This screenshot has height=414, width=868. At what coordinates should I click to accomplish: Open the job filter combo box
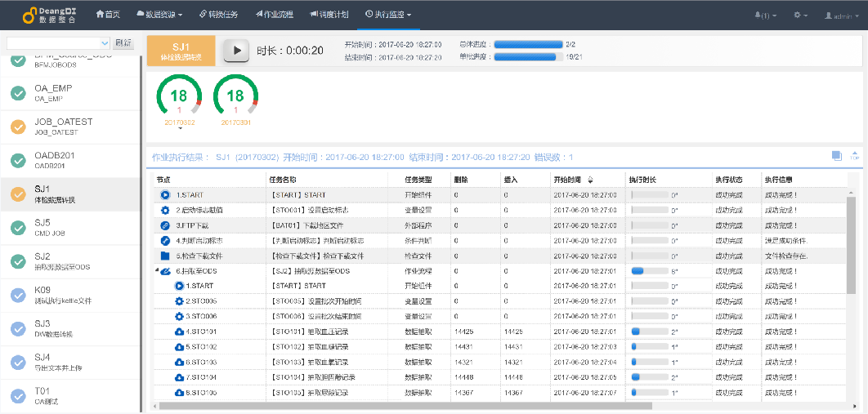(x=58, y=42)
